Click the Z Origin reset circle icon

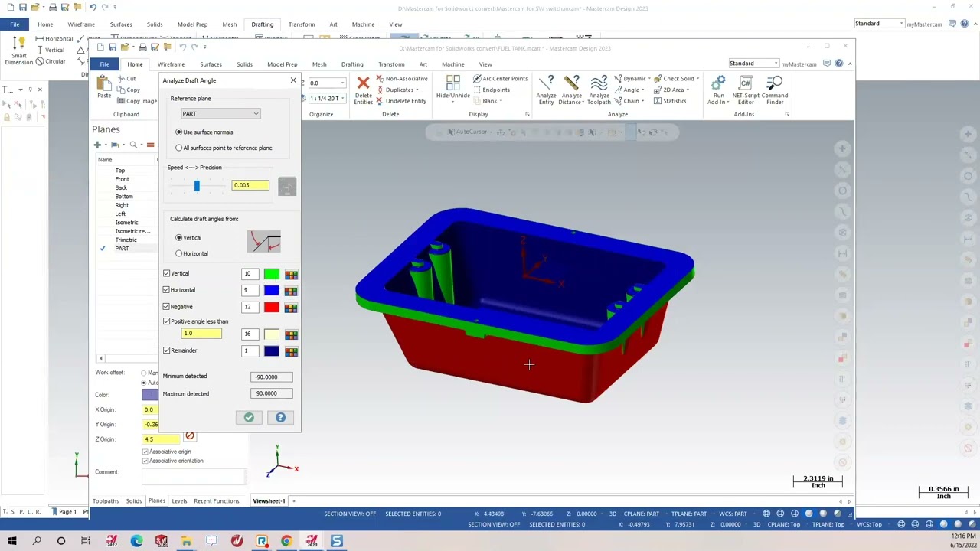[190, 437]
